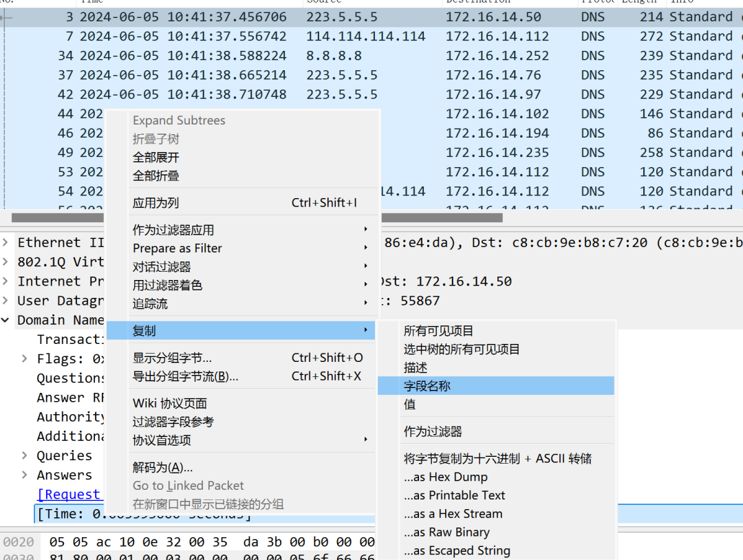743x560 pixels.
Task: Expand the 802.1Q Virtual LAN node
Action: click(6, 262)
